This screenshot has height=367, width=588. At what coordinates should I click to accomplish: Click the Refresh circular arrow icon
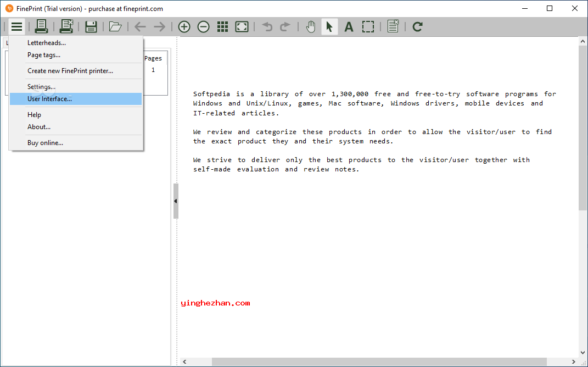click(x=417, y=26)
